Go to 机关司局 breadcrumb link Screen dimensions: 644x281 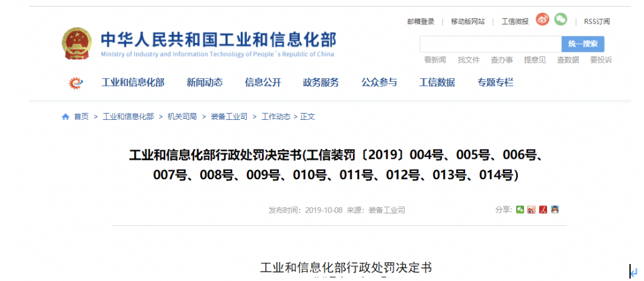[182, 117]
